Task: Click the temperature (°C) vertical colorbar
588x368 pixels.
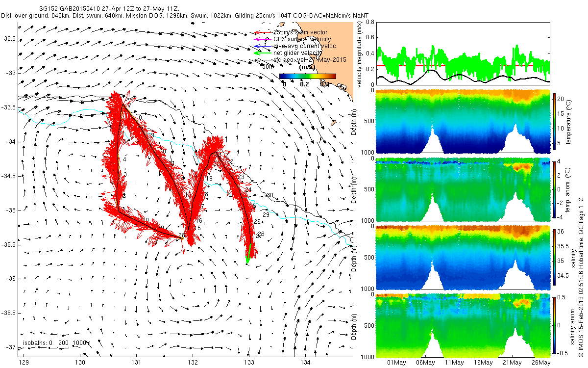Action: tap(555, 121)
